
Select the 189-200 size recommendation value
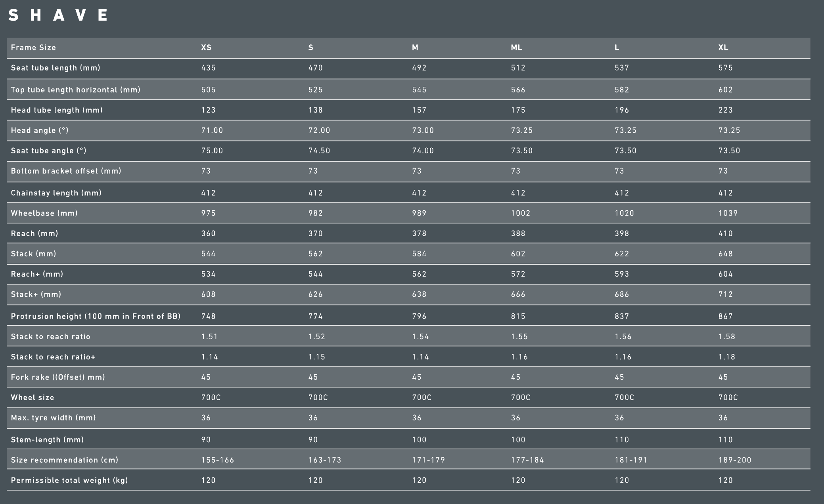tap(735, 460)
